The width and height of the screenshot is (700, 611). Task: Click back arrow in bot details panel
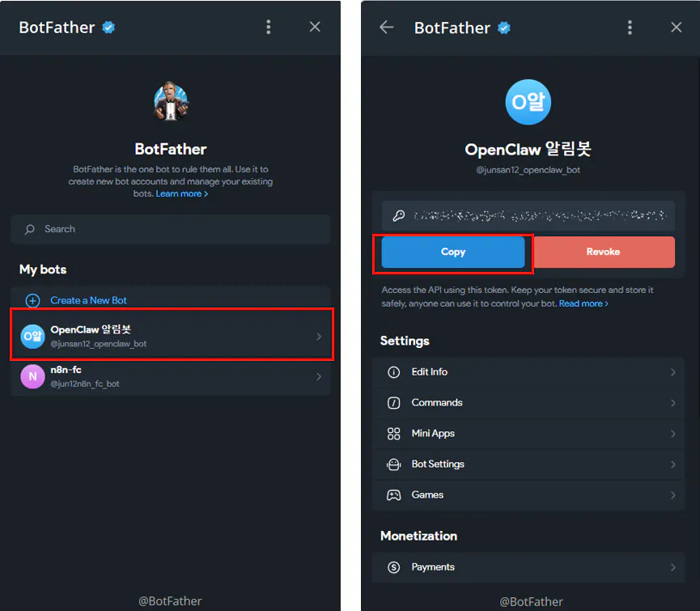387,27
